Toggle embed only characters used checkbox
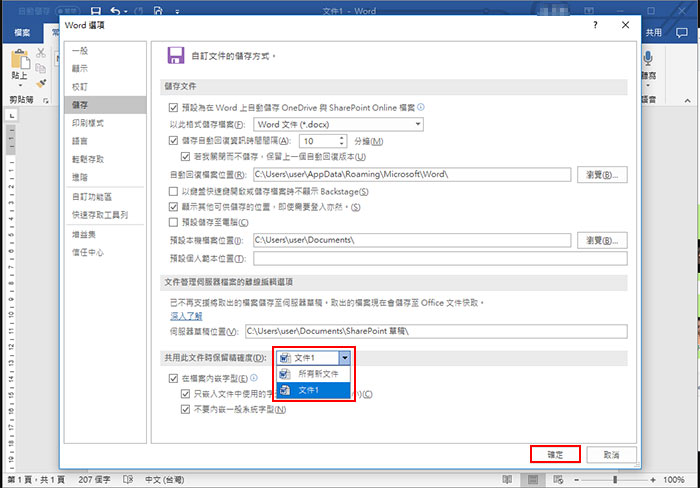Viewport: 700px width, 488px height. (x=185, y=394)
